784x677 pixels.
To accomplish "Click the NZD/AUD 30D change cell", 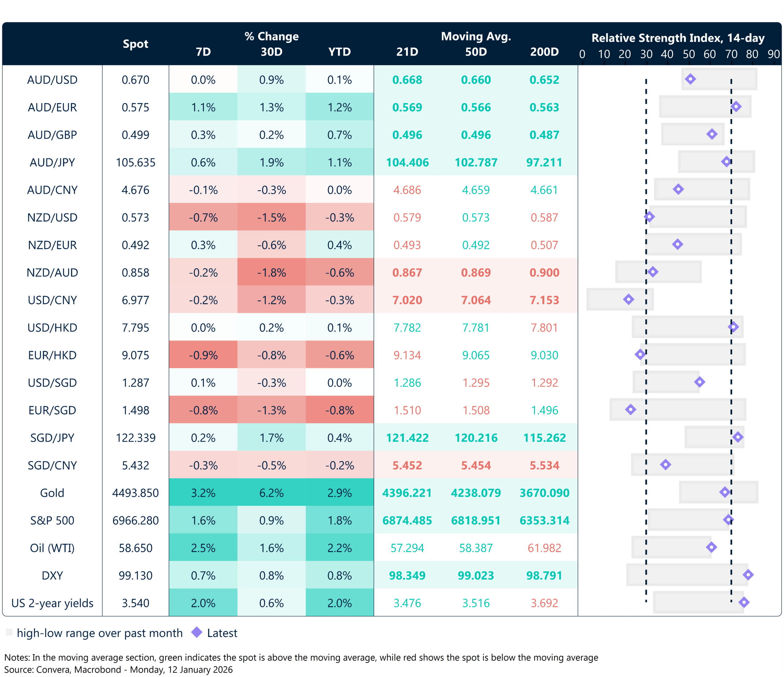I will tap(271, 272).
